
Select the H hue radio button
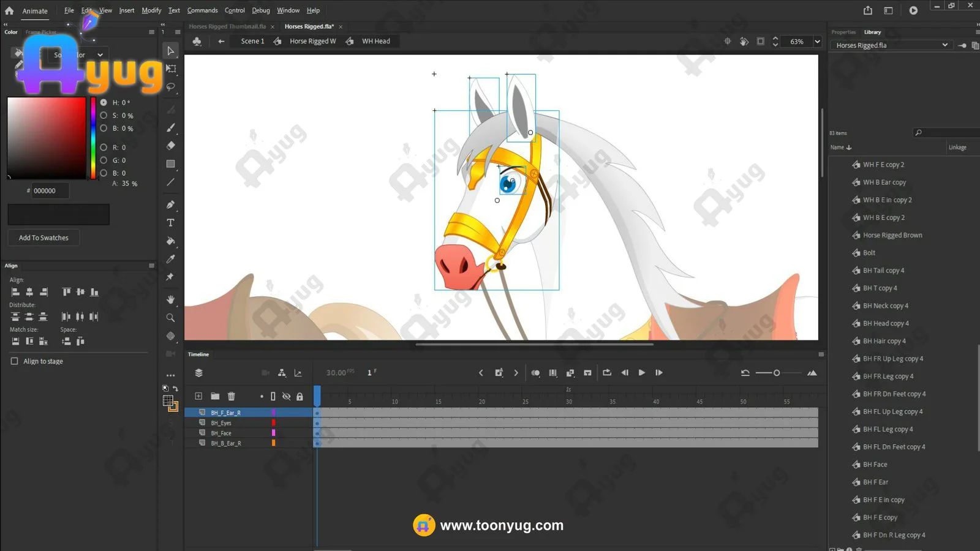(x=104, y=103)
